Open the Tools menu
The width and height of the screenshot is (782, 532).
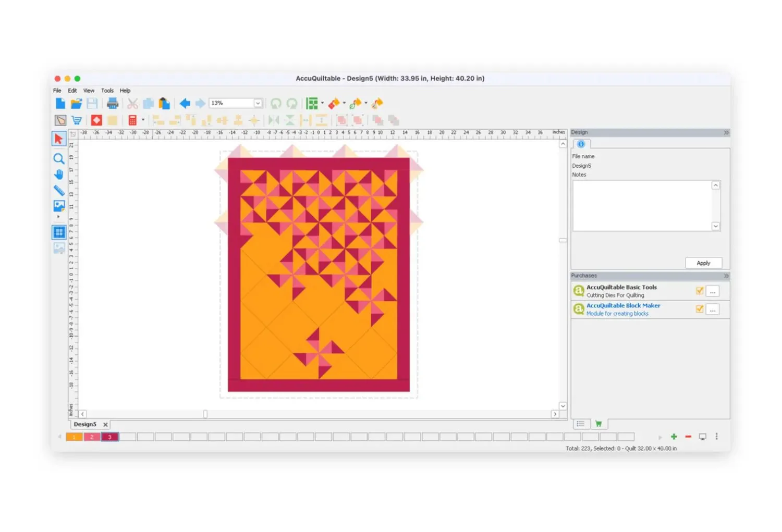point(107,91)
